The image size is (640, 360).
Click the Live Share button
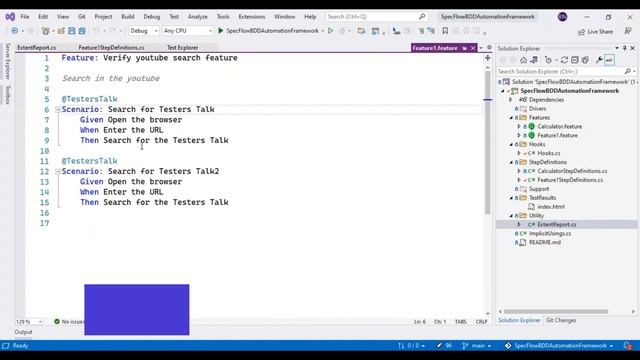[596, 31]
